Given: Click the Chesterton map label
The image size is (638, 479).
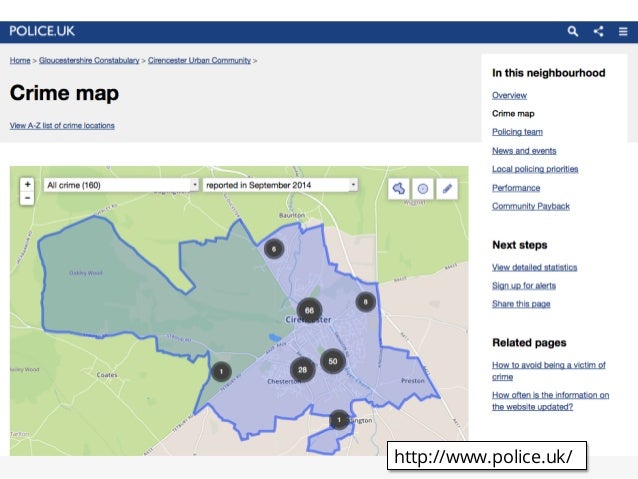Looking at the screenshot, I should 284,381.
